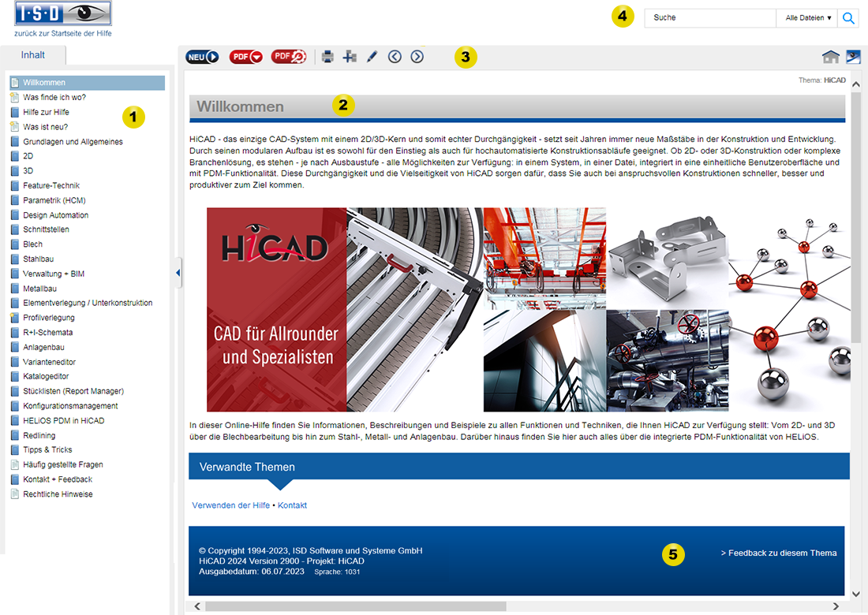Open the Verwenden der Hilfe link
Image resolution: width=868 pixels, height=615 pixels.
tap(231, 505)
